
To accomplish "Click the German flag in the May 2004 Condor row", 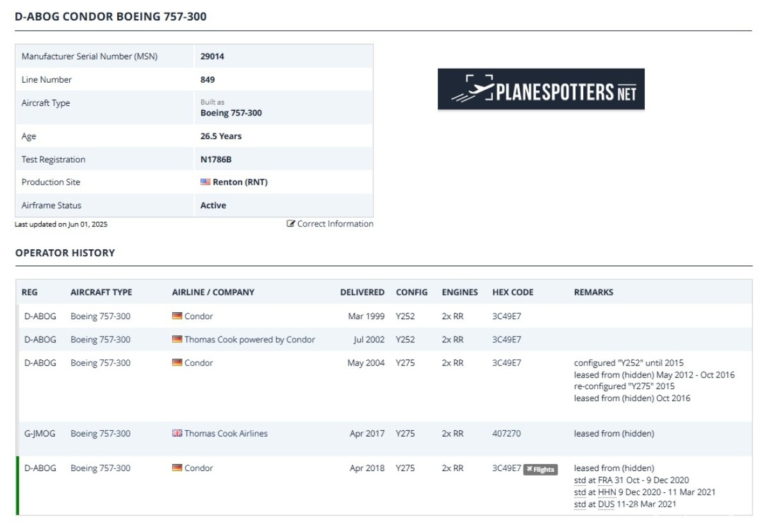I will point(177,363).
